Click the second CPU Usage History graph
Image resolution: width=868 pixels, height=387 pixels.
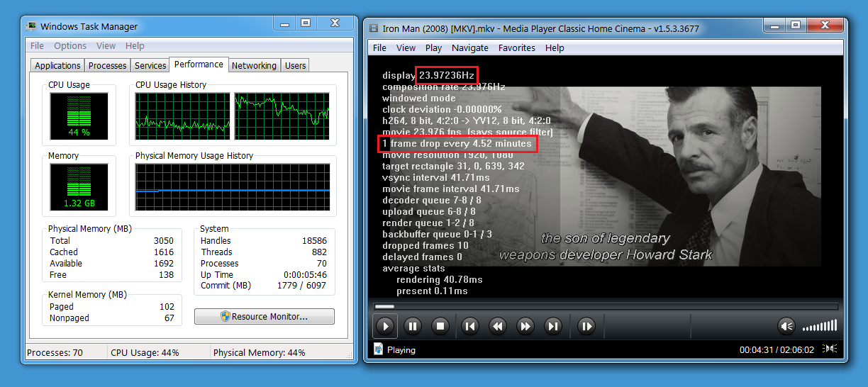(282, 116)
